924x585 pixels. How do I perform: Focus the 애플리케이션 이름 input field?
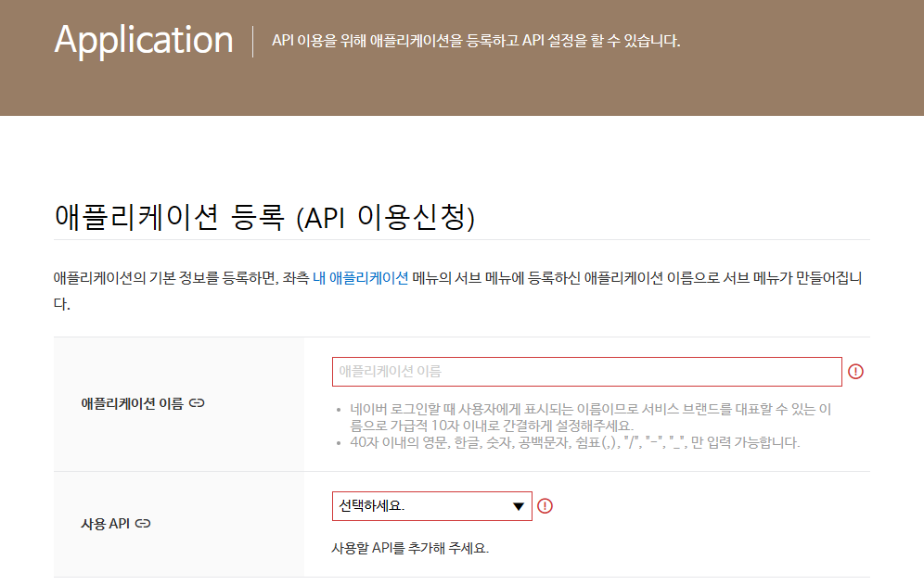pos(587,372)
